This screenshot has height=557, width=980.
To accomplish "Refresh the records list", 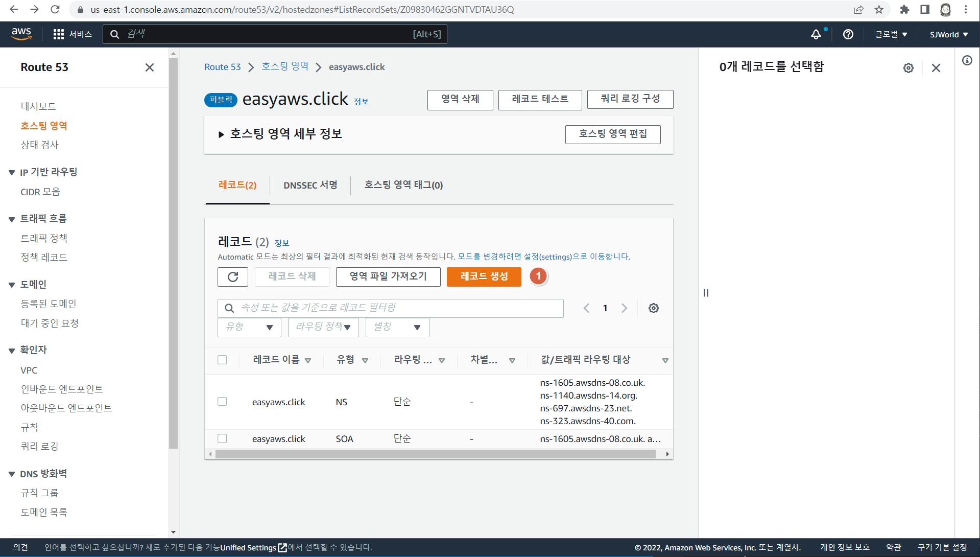I will click(233, 277).
